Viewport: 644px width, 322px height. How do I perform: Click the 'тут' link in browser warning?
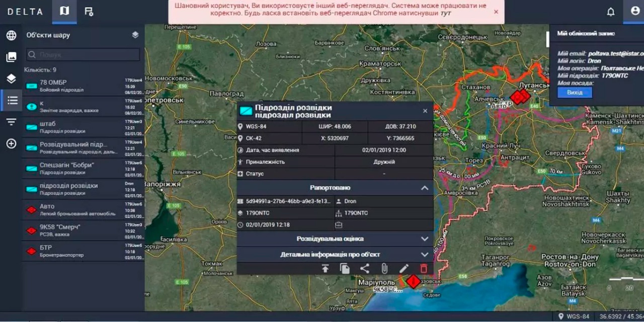[445, 13]
